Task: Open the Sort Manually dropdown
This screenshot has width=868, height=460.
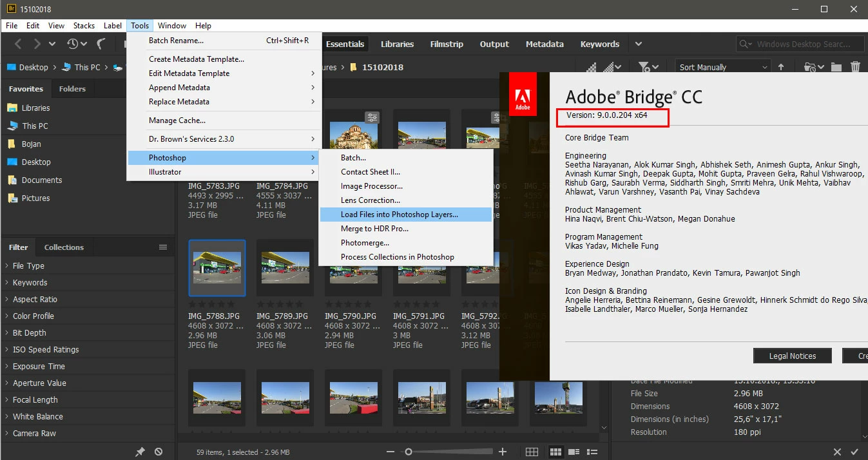Action: click(x=723, y=67)
